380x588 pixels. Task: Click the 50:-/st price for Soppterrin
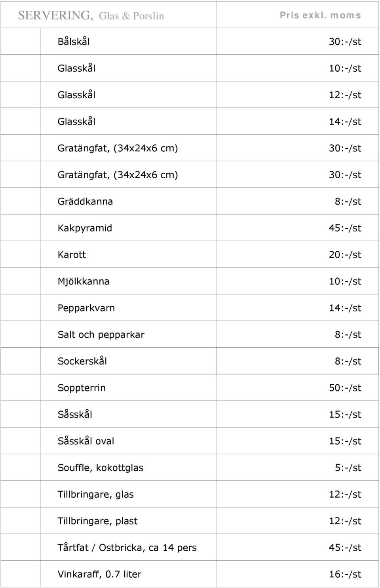(345, 388)
